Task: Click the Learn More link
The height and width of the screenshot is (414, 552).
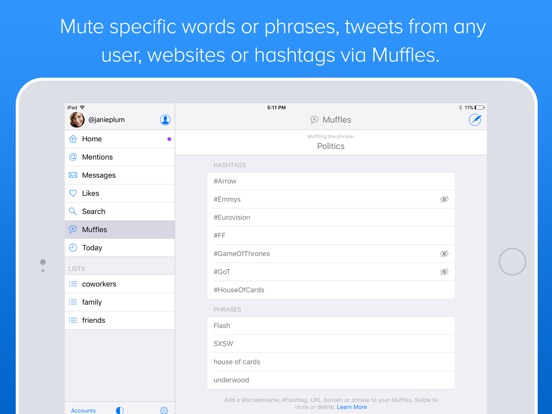Action: pyautogui.click(x=352, y=407)
